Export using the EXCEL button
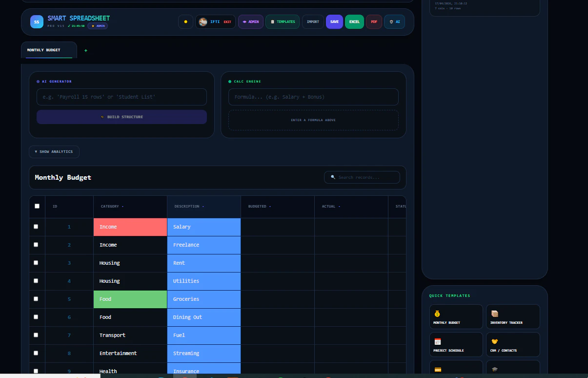Screen dimensions: 588x378 (x=354, y=22)
